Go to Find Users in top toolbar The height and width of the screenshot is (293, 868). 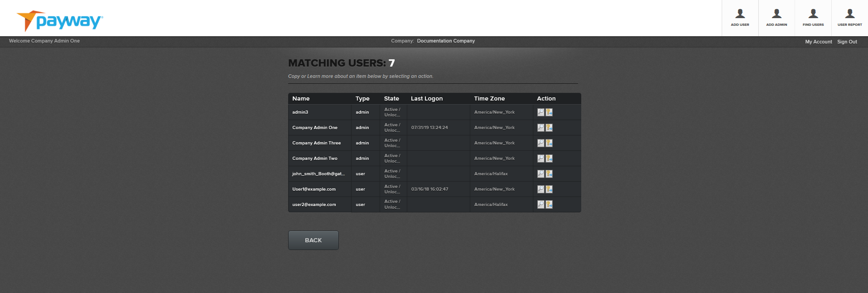[813, 18]
